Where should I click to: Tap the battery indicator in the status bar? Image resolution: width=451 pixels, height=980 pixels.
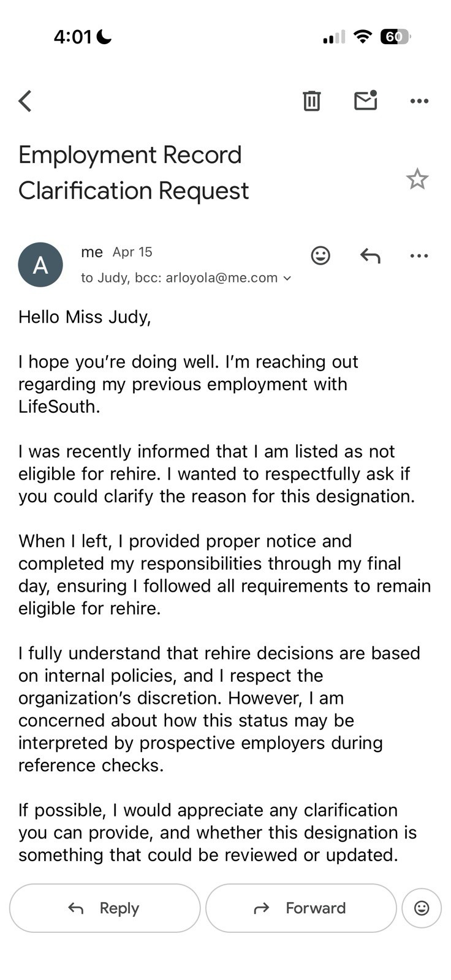pyautogui.click(x=395, y=37)
